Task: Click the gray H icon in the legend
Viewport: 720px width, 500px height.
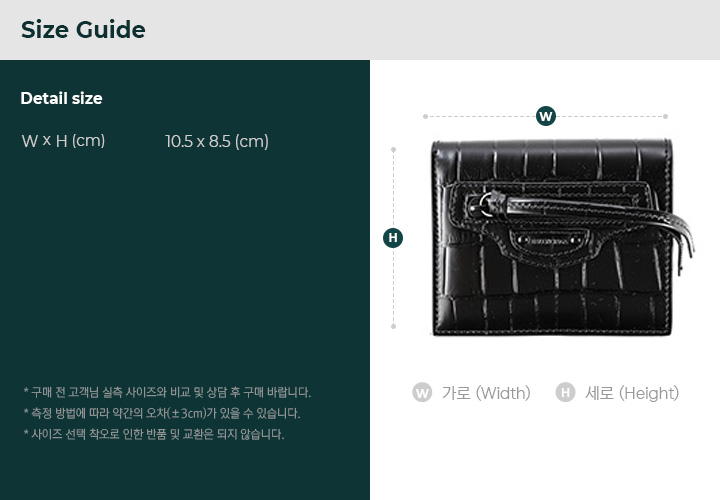Action: [x=565, y=393]
